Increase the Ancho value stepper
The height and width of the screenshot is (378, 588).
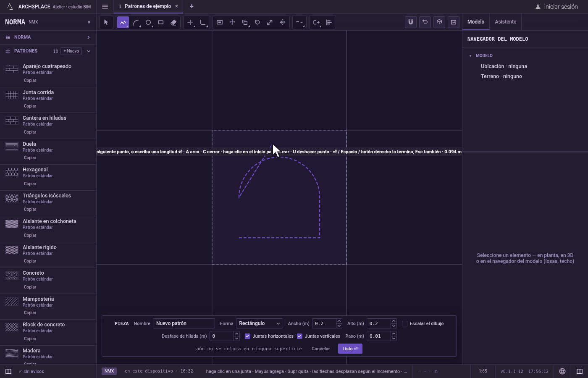339,321
